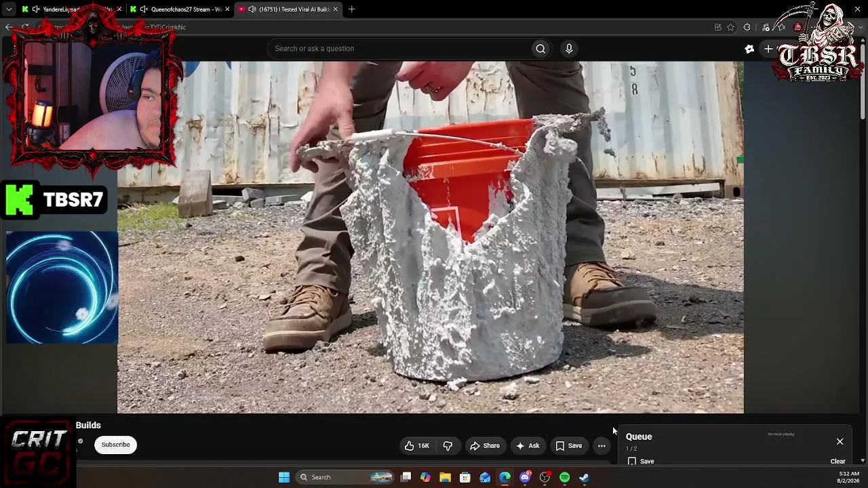Screen dimensions: 868x488
Task: Click the video player frame
Action: (x=431, y=237)
